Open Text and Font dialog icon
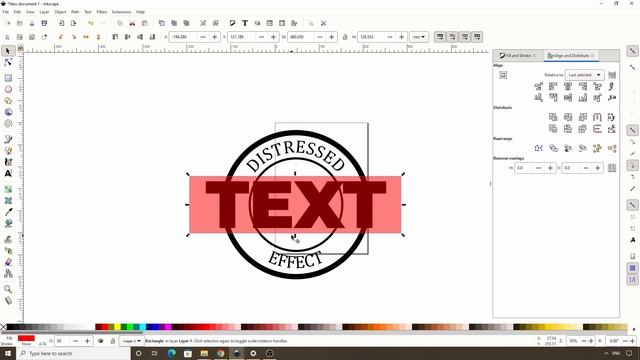This screenshot has width=640, height=360. [x=245, y=23]
